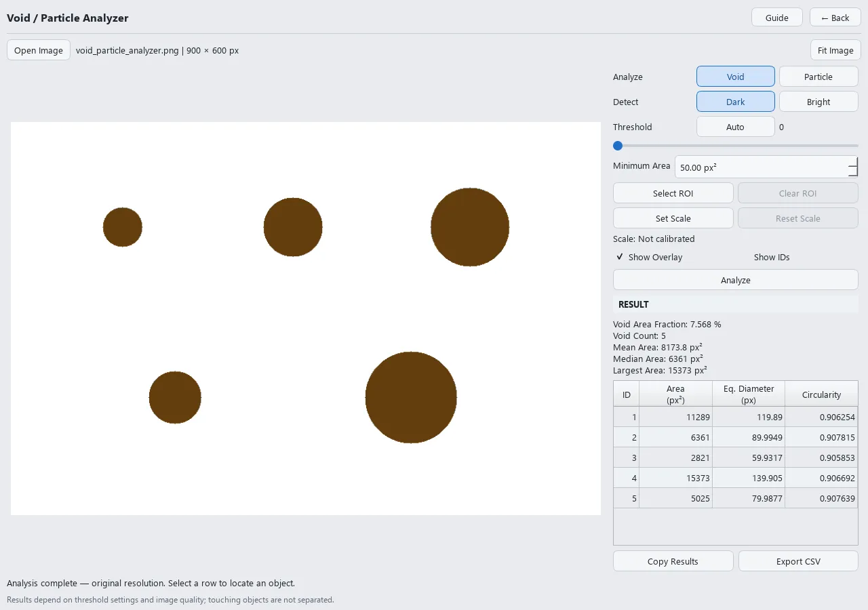The height and width of the screenshot is (610, 868).
Task: Toggle the Show Overlay checkbox
Action: pyautogui.click(x=649, y=257)
